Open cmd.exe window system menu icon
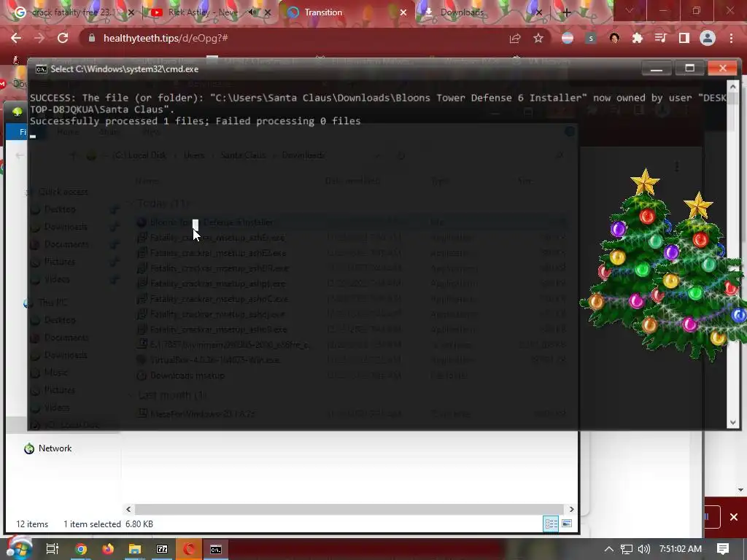The image size is (747, 560). 42,69
